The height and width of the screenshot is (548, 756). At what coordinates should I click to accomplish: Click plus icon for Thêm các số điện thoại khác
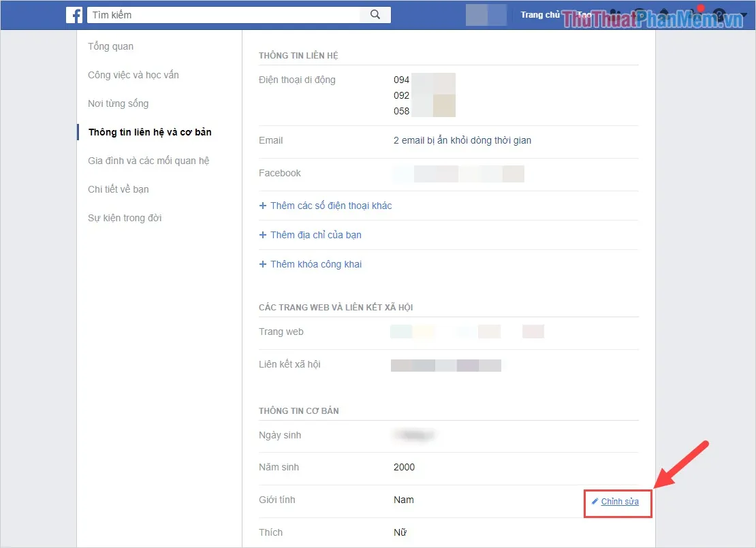[x=263, y=206]
